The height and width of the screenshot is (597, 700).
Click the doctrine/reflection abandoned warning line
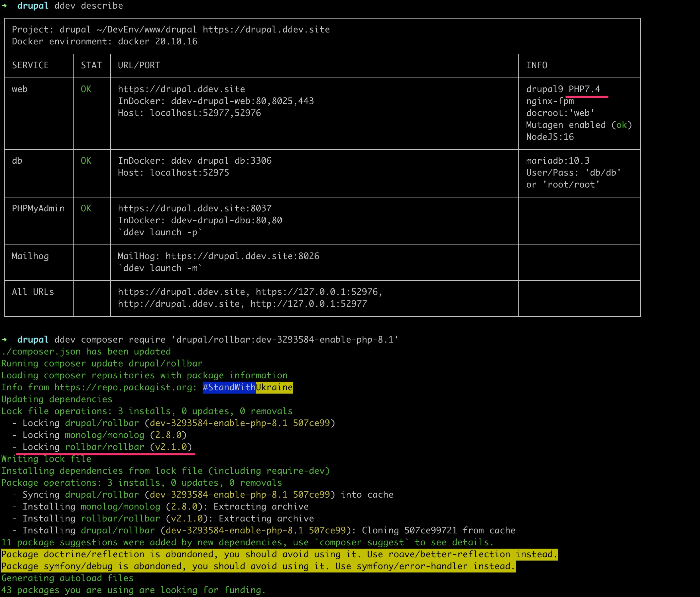(277, 554)
